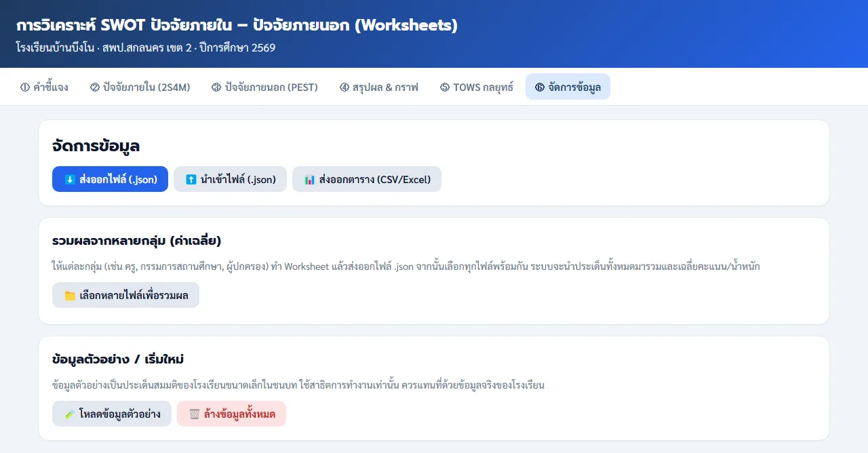The height and width of the screenshot is (453, 868).
Task: Click heading รวมผลจากหลายกลุ่ม (ค่าเฉลี่ย)
Action: click(x=137, y=241)
